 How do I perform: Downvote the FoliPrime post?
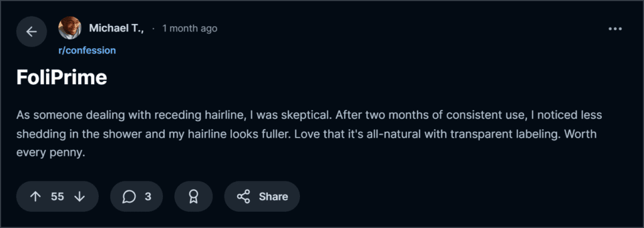click(x=79, y=197)
